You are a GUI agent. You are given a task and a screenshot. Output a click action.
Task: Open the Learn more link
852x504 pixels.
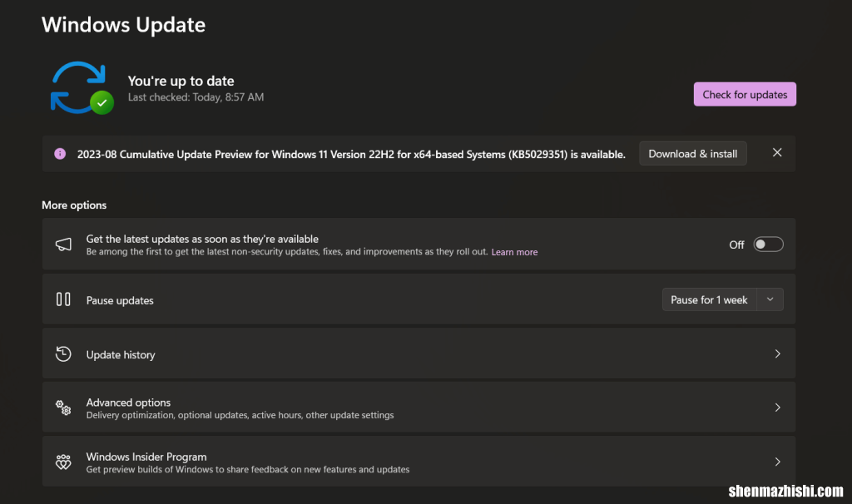[514, 251]
